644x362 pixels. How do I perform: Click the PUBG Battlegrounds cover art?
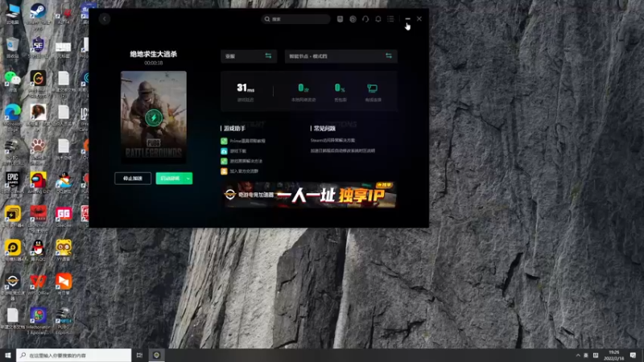tap(154, 117)
